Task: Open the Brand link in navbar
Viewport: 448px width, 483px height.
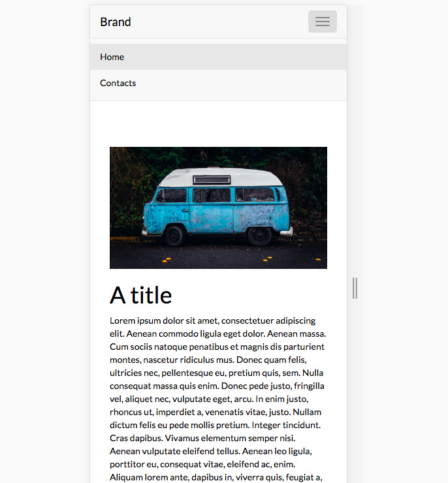Action: pos(116,22)
